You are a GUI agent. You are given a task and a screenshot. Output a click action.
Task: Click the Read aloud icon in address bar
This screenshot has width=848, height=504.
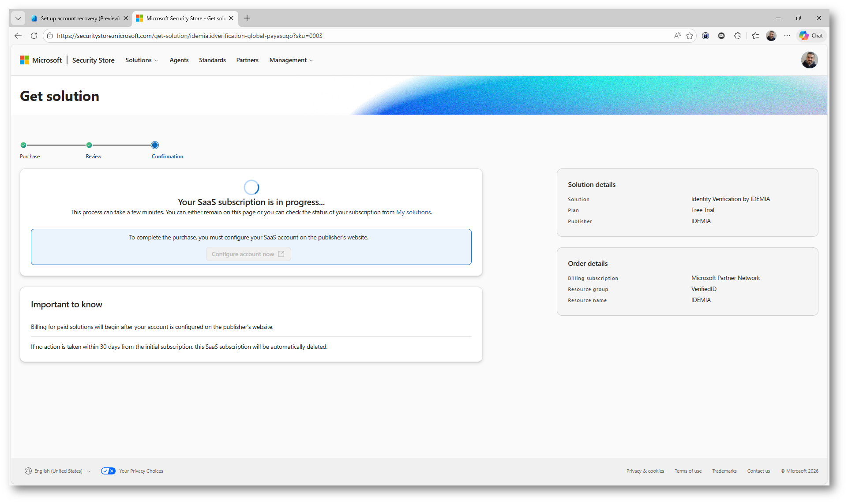(677, 36)
